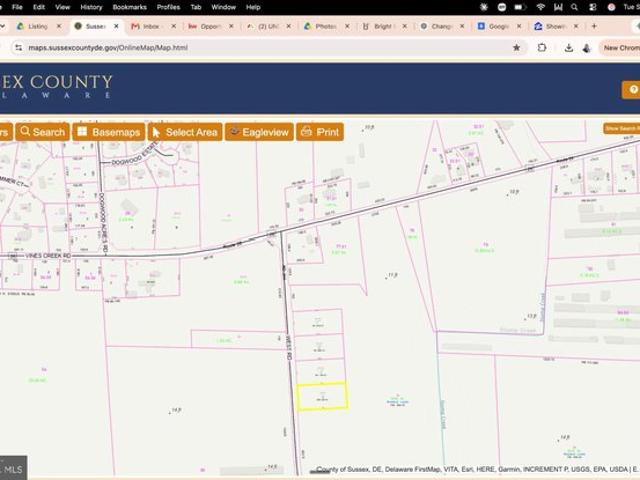Switch to the Google tab

point(499,26)
